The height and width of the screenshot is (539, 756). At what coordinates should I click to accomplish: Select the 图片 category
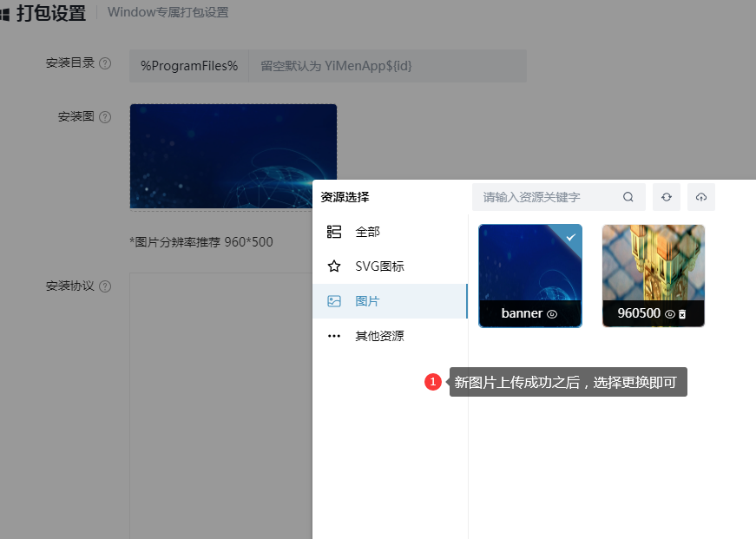(390, 301)
